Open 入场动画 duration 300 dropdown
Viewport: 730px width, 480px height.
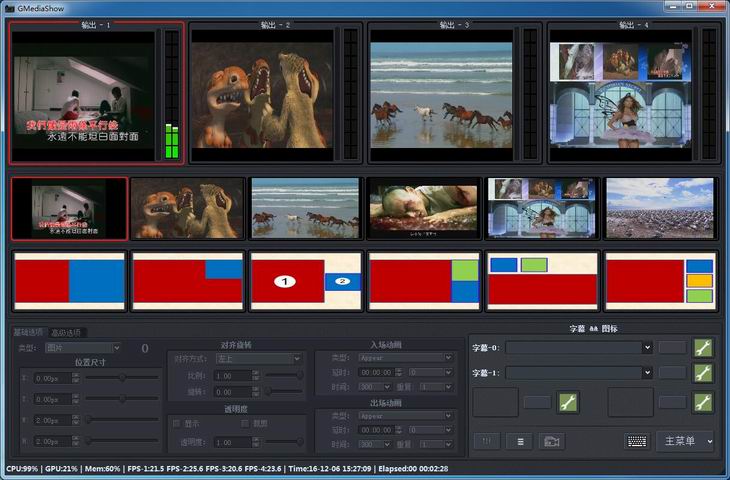pyautogui.click(x=375, y=387)
